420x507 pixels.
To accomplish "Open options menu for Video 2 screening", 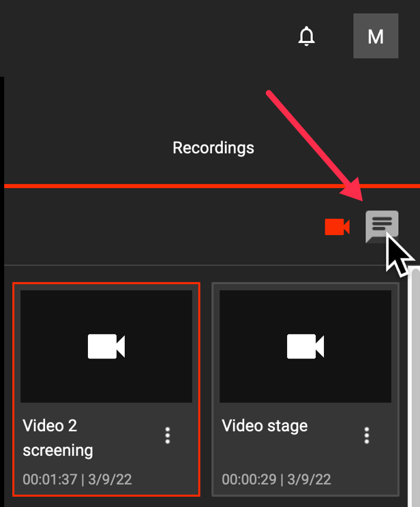I will pos(167,435).
